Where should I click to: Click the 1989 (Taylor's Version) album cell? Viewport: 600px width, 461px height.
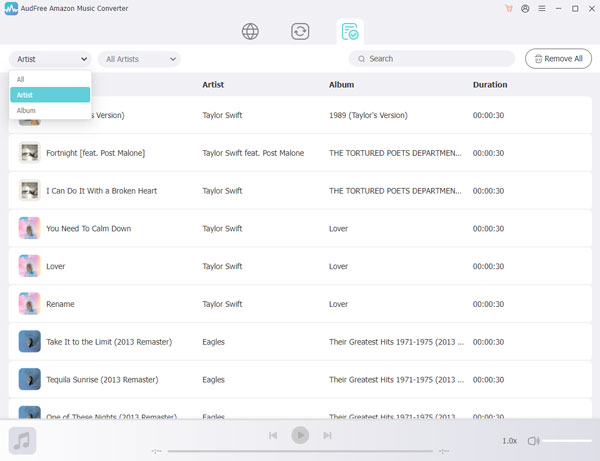(368, 115)
